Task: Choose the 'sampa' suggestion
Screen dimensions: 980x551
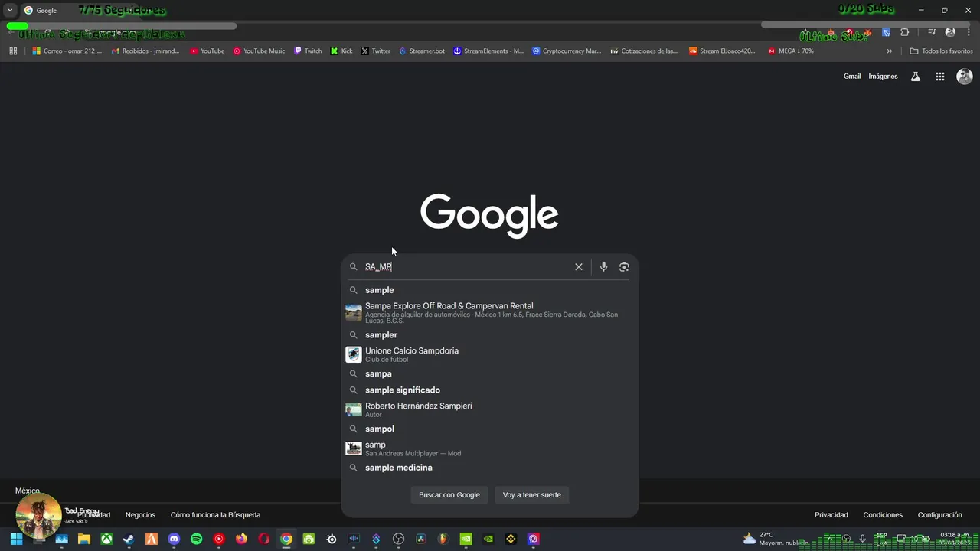Action: [489, 374]
